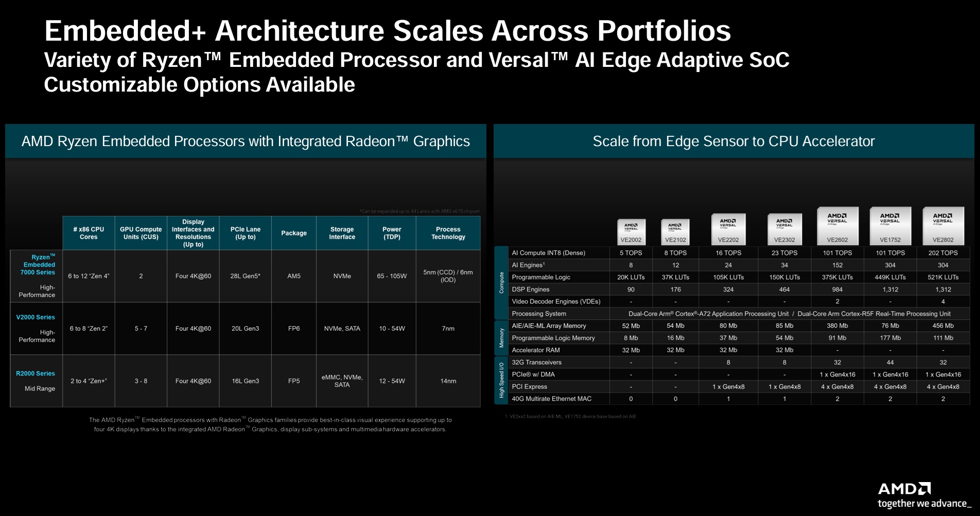Click the PCIe Lane column header

(x=245, y=233)
